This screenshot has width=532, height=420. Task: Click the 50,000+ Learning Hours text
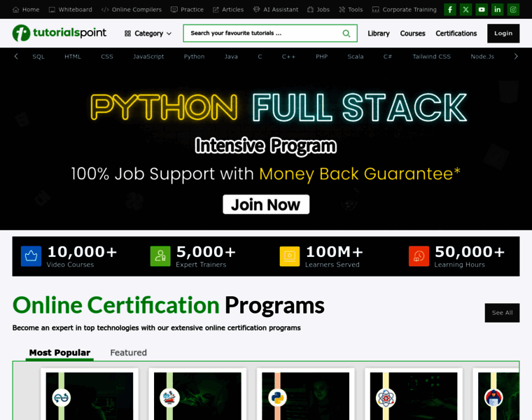tap(470, 256)
